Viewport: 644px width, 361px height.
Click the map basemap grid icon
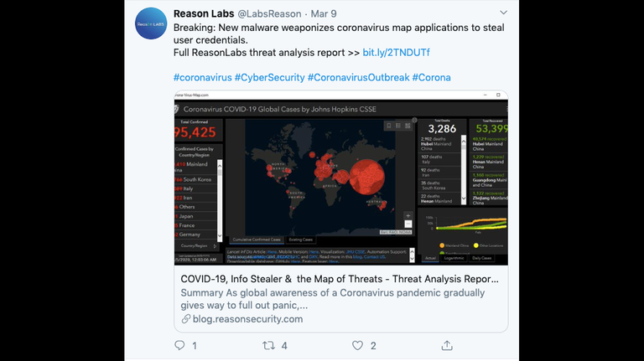408,126
